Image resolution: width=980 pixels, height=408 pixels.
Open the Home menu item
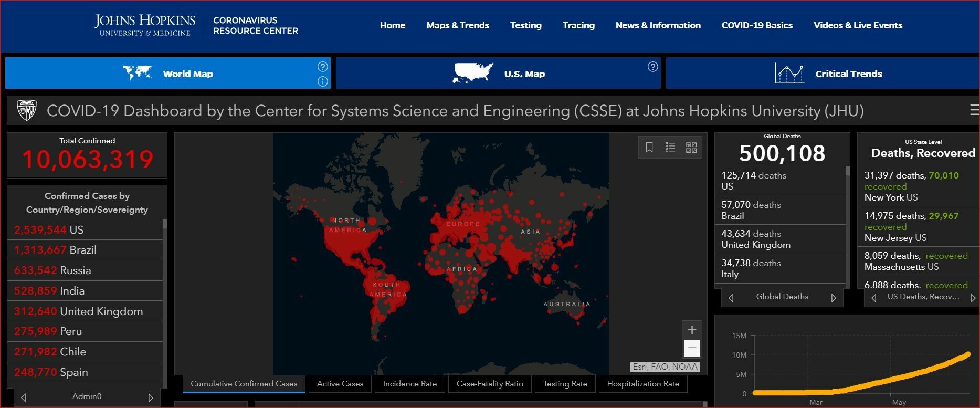tap(393, 25)
